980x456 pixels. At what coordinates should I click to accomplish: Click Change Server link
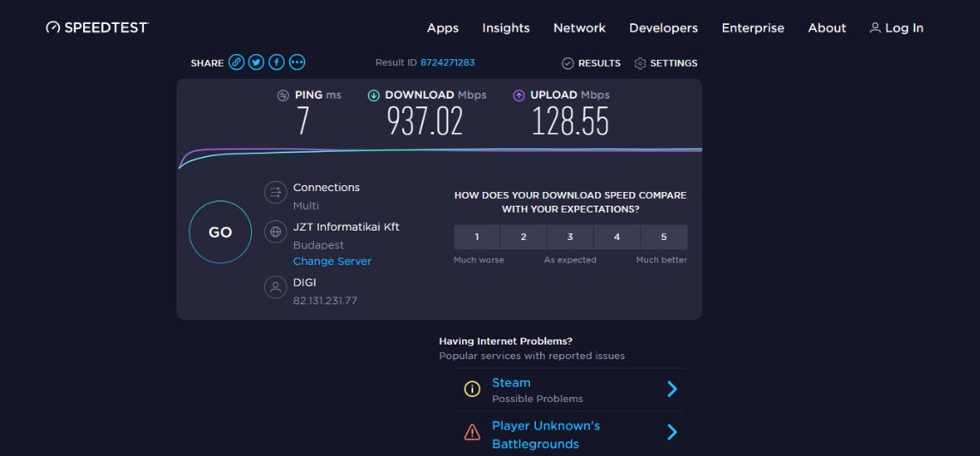tap(332, 261)
